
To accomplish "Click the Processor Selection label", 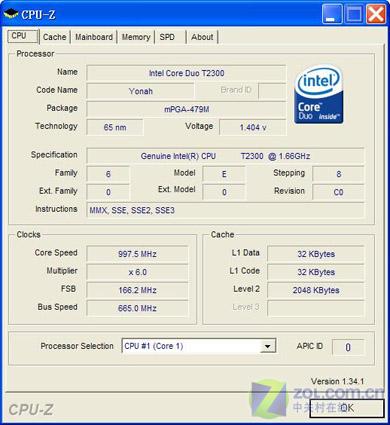I will click(x=77, y=346).
